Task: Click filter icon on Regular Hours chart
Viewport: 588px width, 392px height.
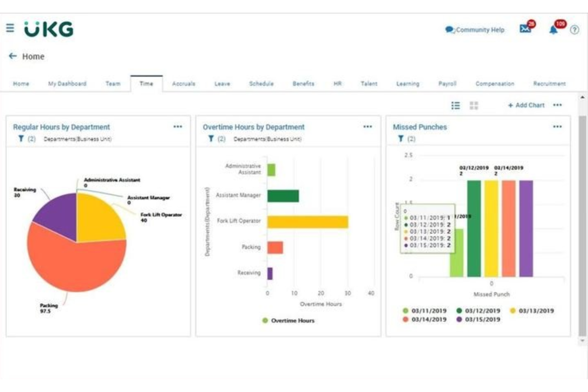Action: click(x=21, y=139)
